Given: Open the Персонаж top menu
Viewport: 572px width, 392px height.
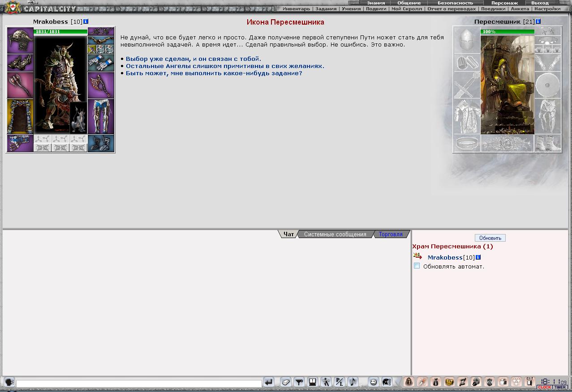Looking at the screenshot, I should [x=504, y=3].
